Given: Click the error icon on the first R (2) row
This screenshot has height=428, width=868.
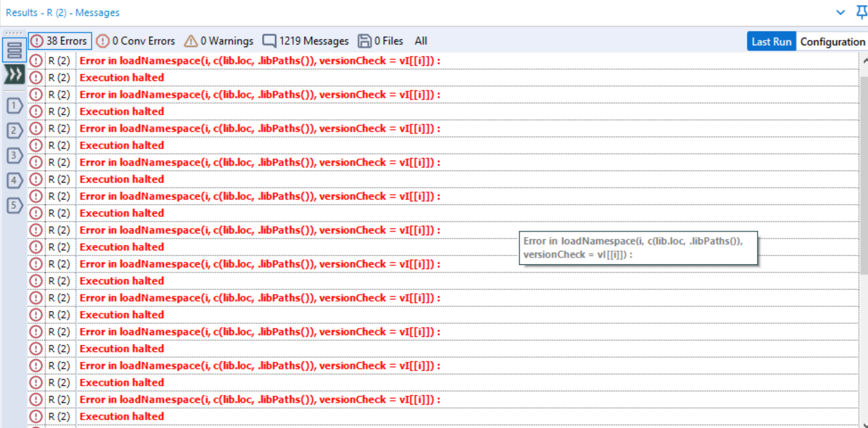Looking at the screenshot, I should pos(36,60).
